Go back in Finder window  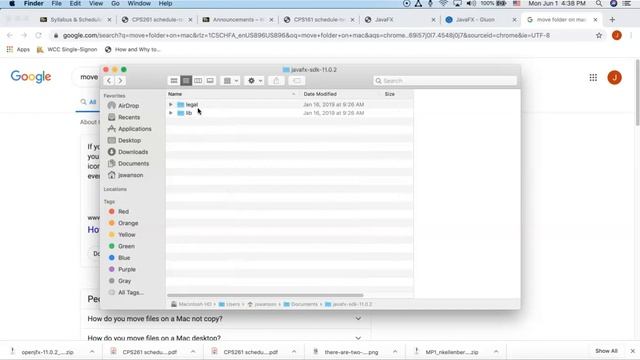109,81
